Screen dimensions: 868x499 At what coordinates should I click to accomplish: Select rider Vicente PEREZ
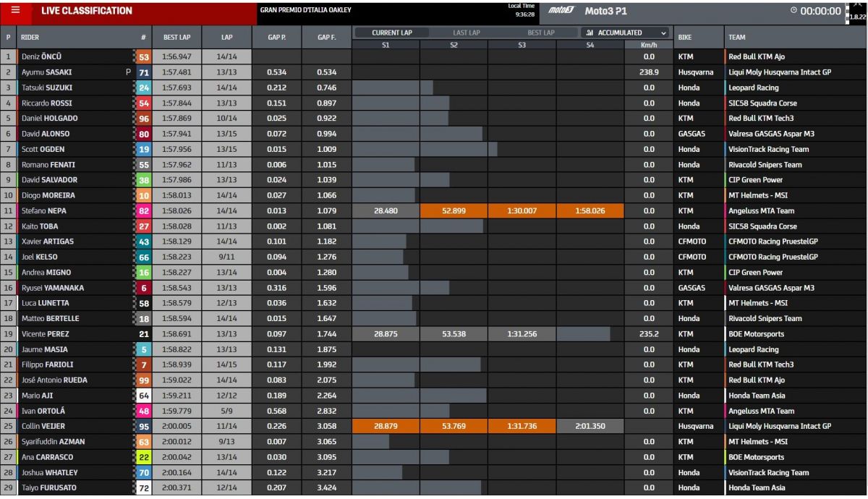[45, 334]
